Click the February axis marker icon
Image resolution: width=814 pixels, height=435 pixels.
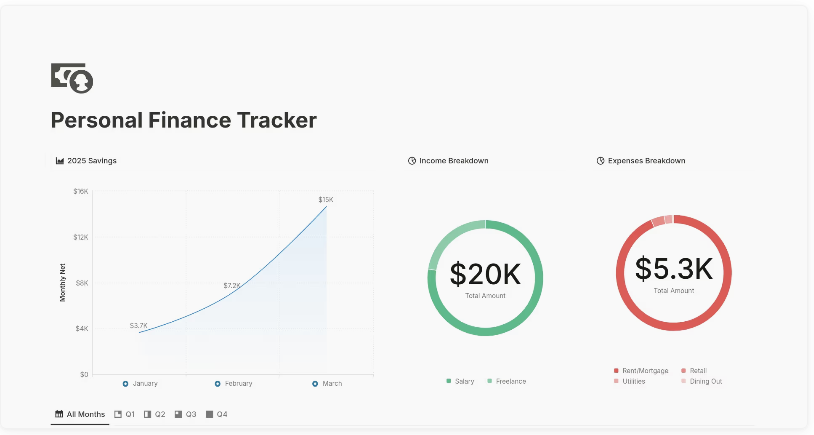[x=218, y=384]
